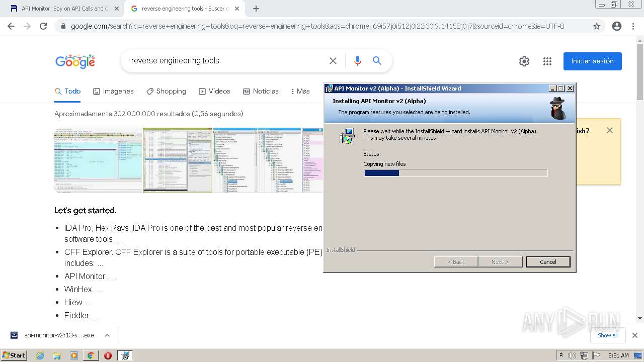Click Cancel in the InstallShield wizard
644x362 pixels.
tap(548, 262)
